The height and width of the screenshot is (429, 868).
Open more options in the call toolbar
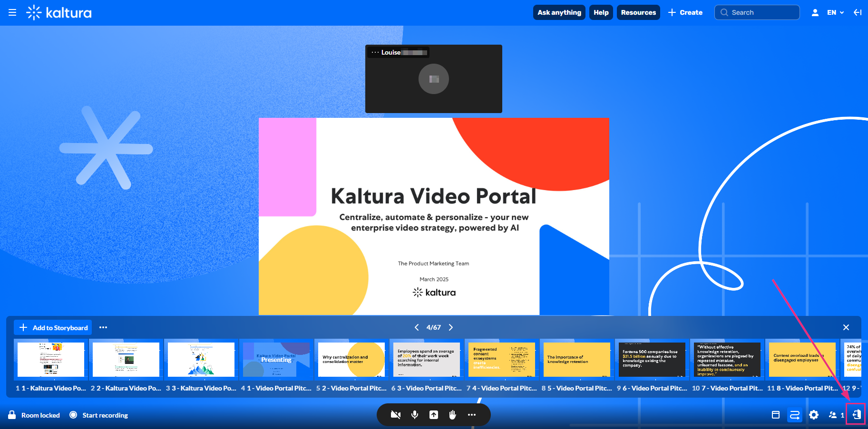click(x=472, y=415)
